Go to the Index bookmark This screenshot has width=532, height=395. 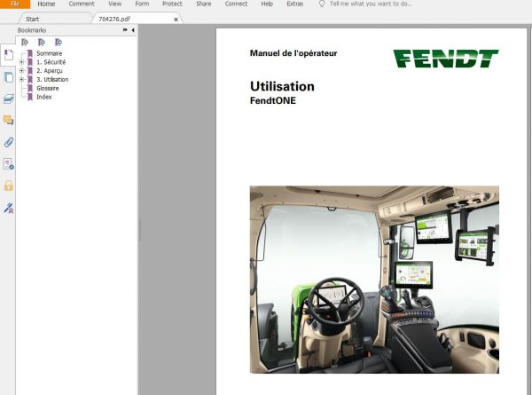click(x=44, y=97)
